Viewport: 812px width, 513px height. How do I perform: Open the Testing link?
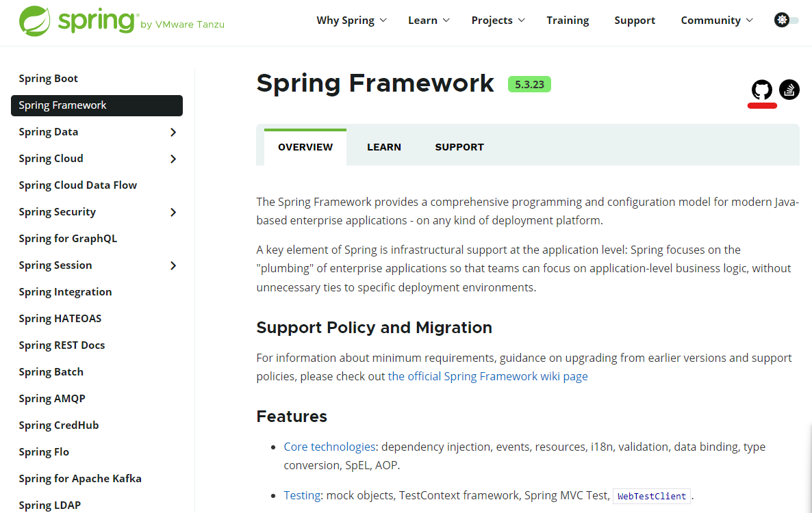pyautogui.click(x=302, y=495)
